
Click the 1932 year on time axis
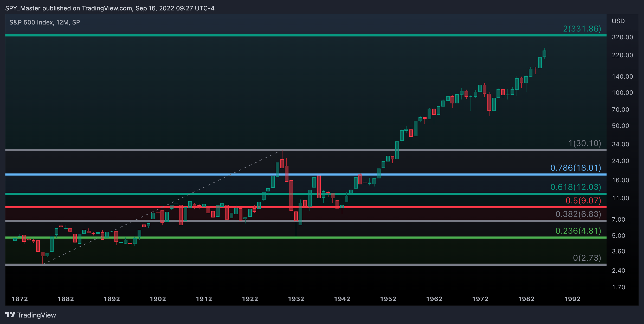(x=296, y=299)
